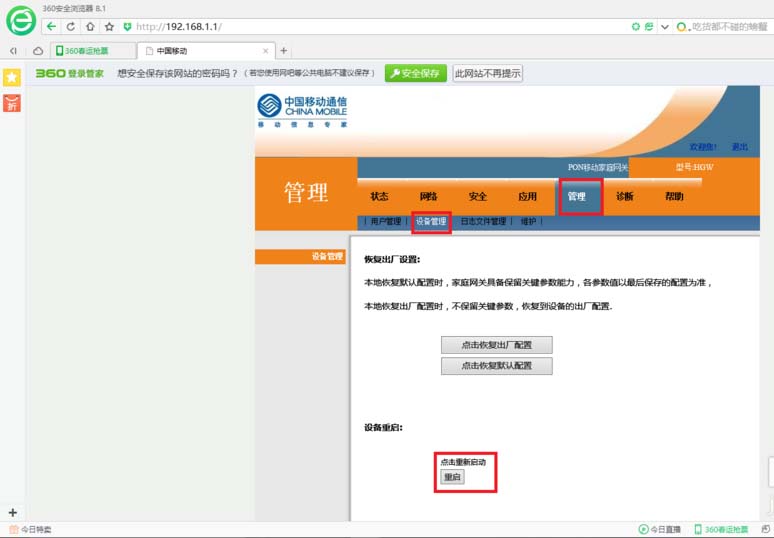Select the 中国移动 browser tab

(x=206, y=51)
